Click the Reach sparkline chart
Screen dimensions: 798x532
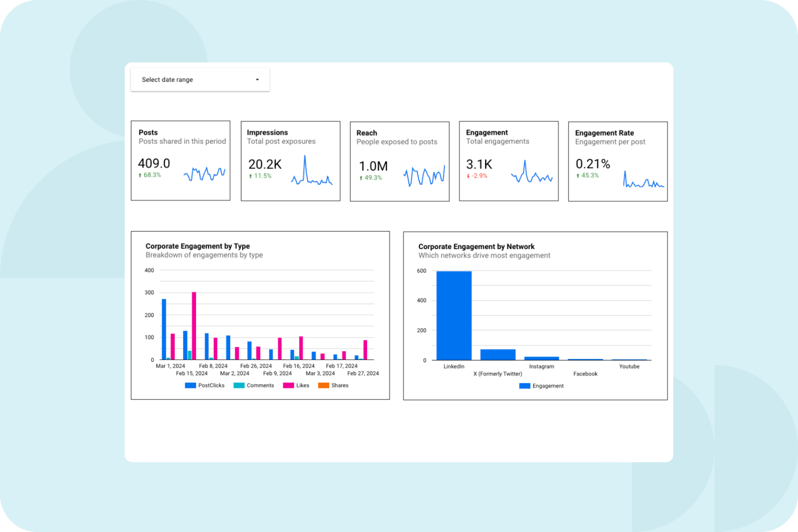(x=424, y=176)
